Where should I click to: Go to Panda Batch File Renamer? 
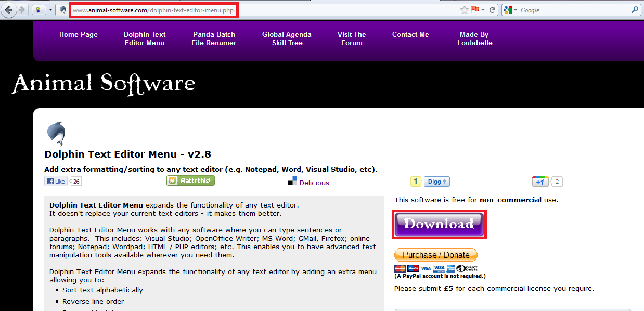[214, 38]
